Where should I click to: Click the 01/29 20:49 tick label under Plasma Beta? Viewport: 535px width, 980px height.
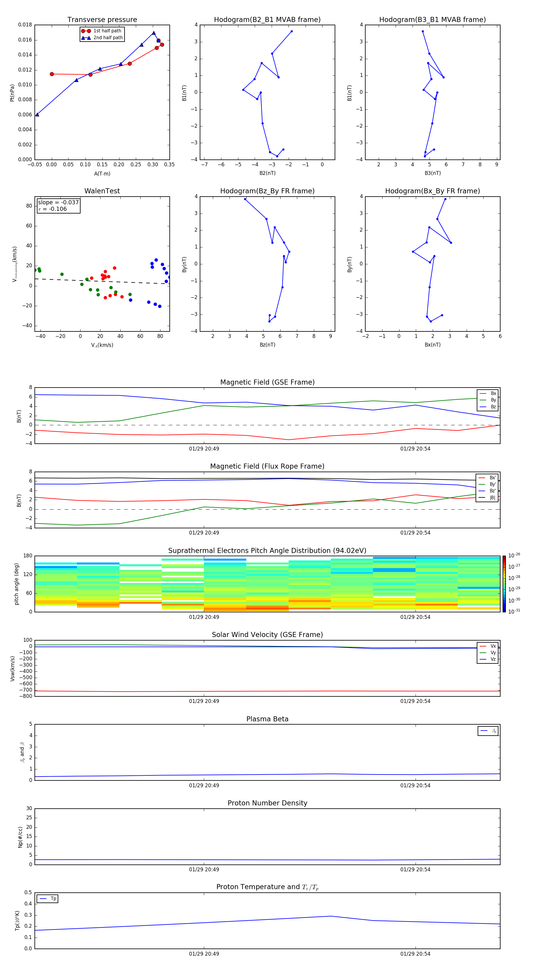(x=204, y=785)
